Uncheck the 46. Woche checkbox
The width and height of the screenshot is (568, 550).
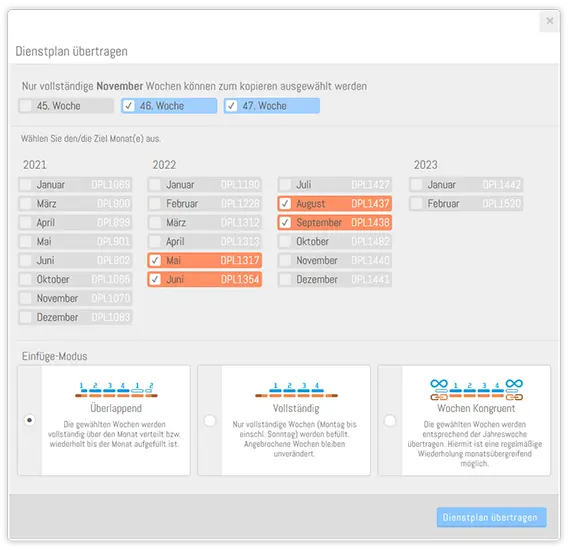point(129,106)
